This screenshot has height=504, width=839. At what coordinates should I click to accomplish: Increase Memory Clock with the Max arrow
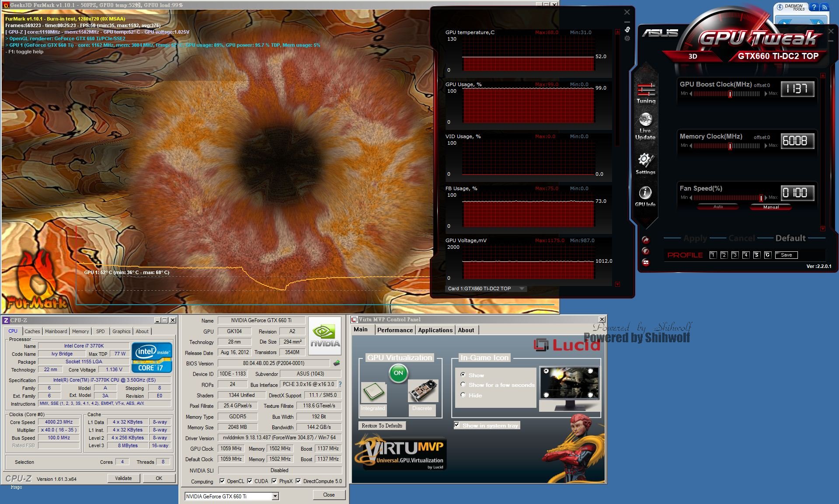pos(766,146)
